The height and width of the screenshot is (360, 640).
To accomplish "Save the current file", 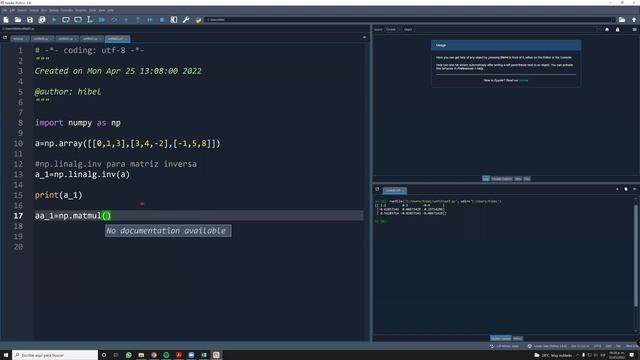I will [30, 20].
